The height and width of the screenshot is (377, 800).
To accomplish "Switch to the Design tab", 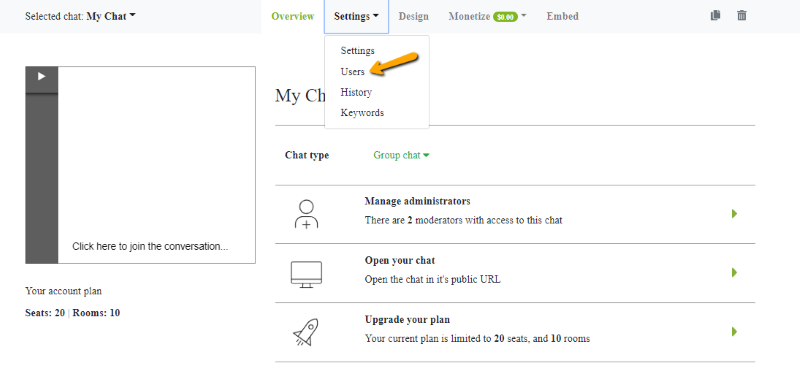I will coord(413,16).
